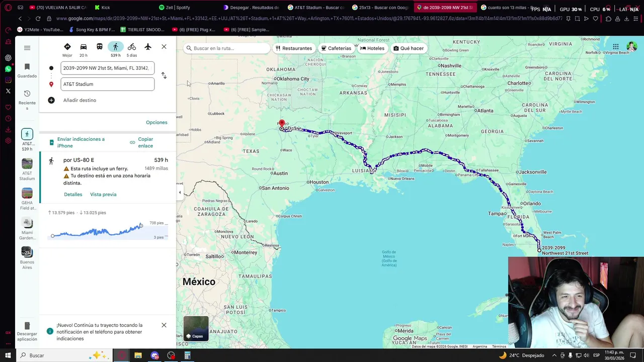The height and width of the screenshot is (362, 644).
Task: Open Windows Start menu
Action: tap(8, 355)
